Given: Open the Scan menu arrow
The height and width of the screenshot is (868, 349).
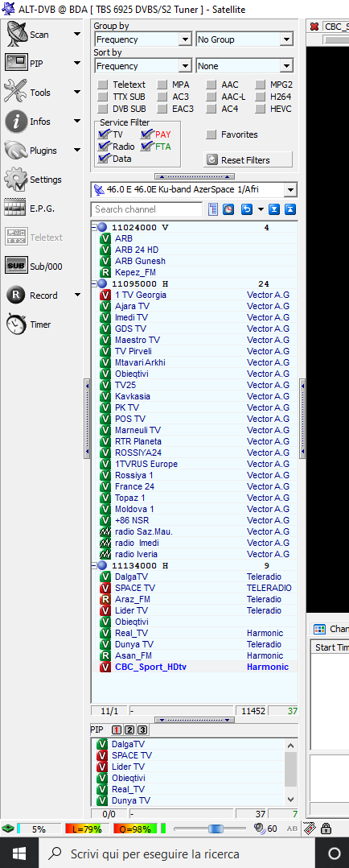Looking at the screenshot, I should coord(77,35).
